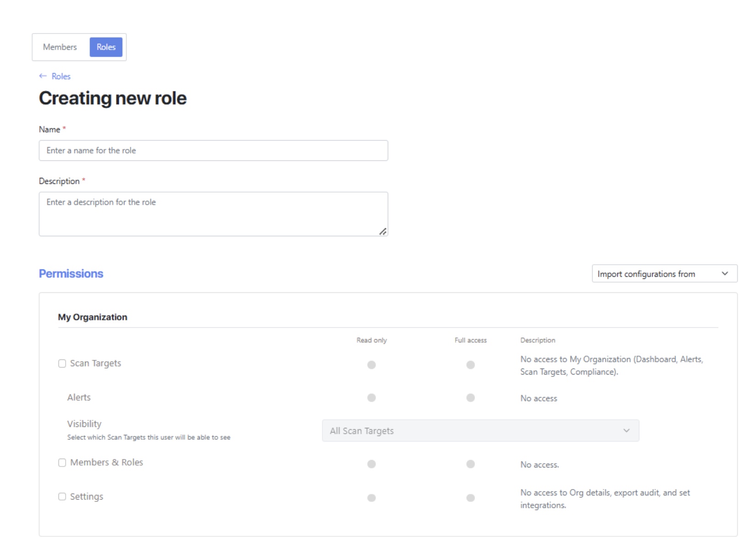The height and width of the screenshot is (557, 756).
Task: Select Read only radio for Alerts
Action: 372,398
